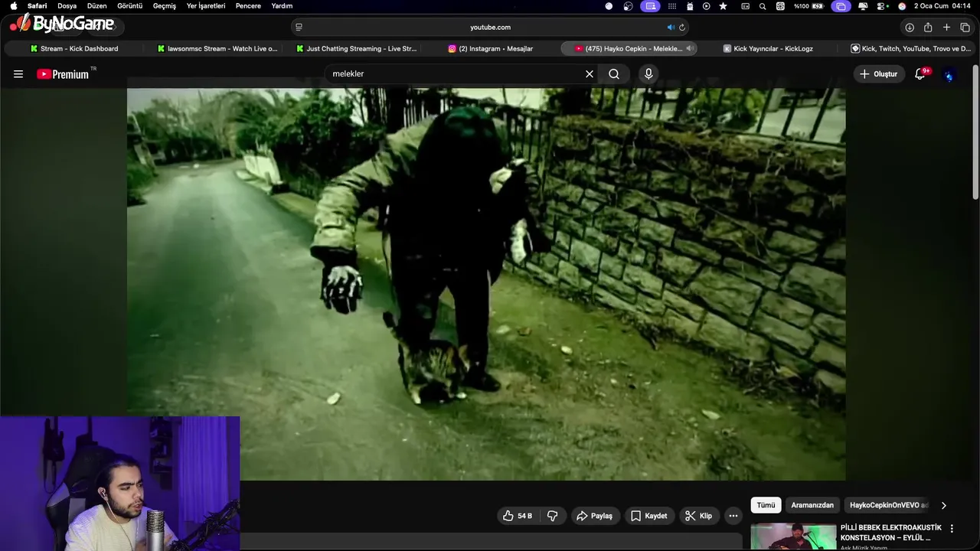This screenshot has width=980, height=551.
Task: Open the Geçmiş menu
Action: click(x=165, y=5)
